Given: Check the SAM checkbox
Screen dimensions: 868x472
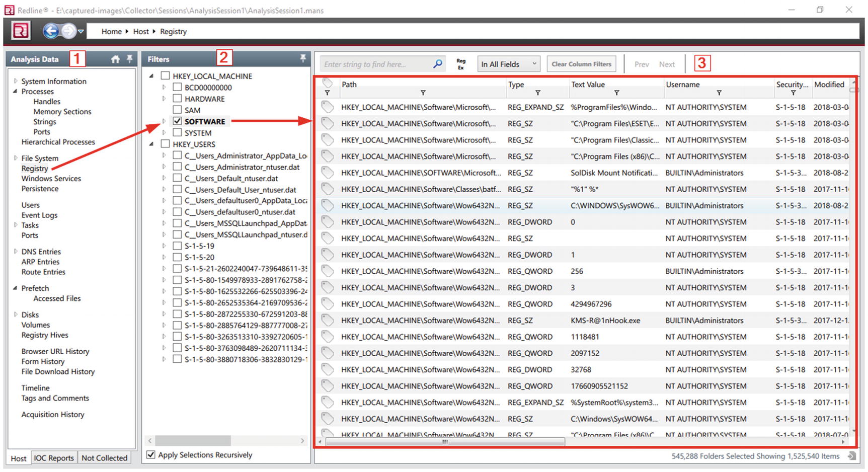Looking at the screenshot, I should point(177,110).
